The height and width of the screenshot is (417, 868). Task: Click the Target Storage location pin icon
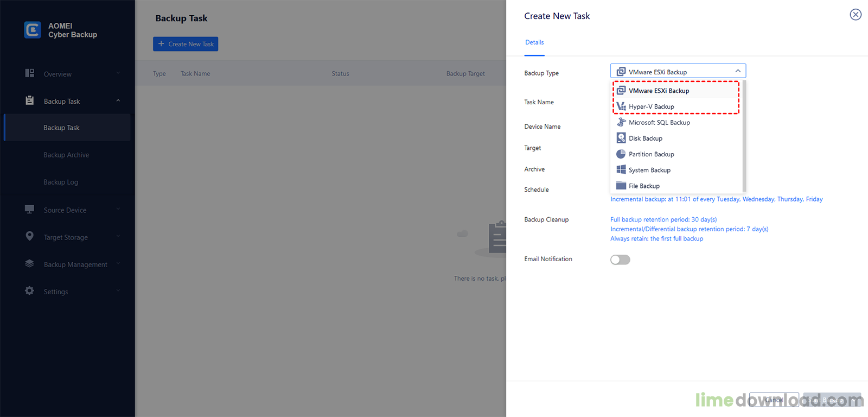pos(30,236)
